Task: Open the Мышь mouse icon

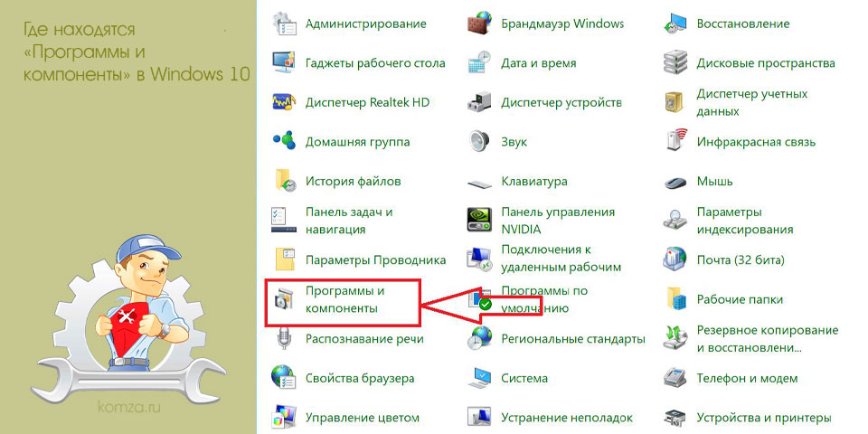Action: (x=675, y=182)
